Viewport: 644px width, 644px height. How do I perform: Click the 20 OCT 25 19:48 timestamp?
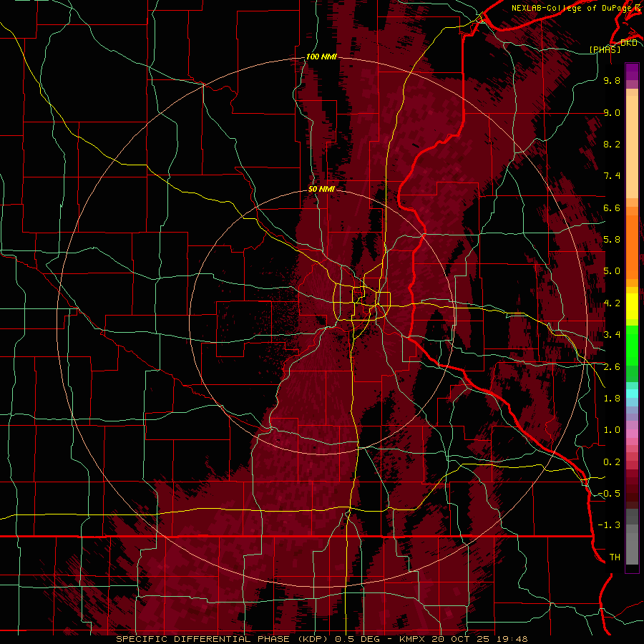coord(478,639)
